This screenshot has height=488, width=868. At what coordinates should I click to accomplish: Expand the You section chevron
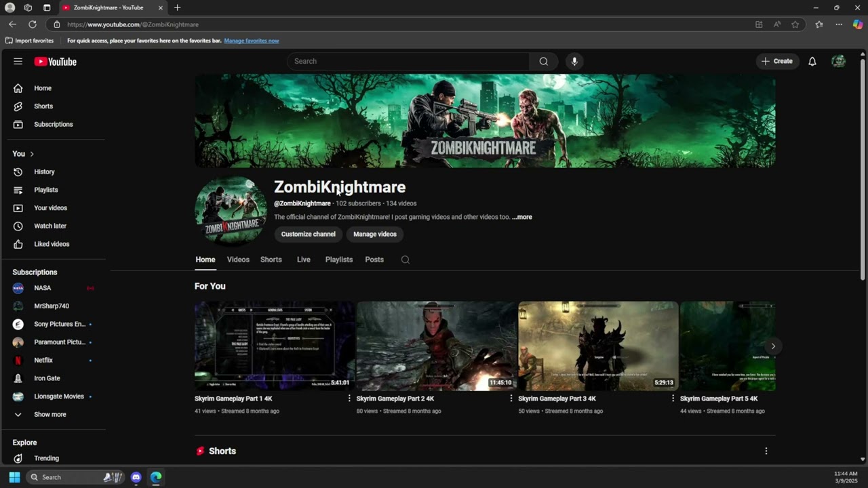click(x=32, y=154)
